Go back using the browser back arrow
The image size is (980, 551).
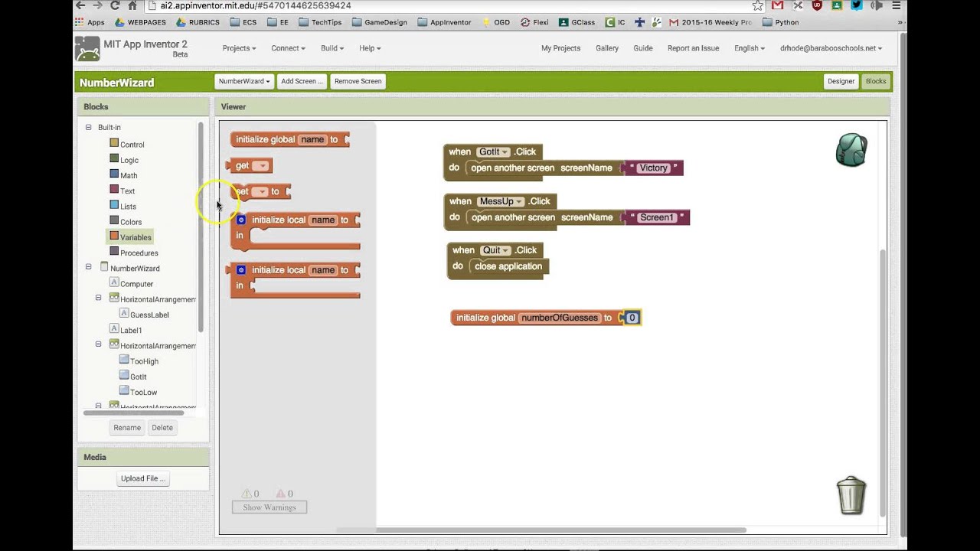coord(80,5)
